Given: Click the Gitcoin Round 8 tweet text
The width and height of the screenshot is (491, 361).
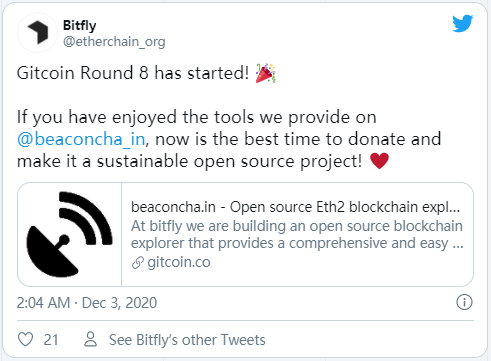Looking at the screenshot, I should [133, 73].
